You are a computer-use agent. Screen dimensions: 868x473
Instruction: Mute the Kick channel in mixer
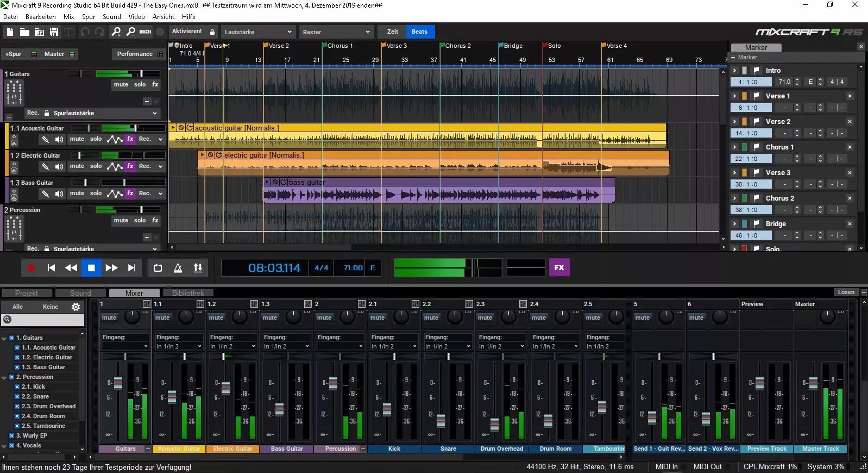(x=378, y=318)
